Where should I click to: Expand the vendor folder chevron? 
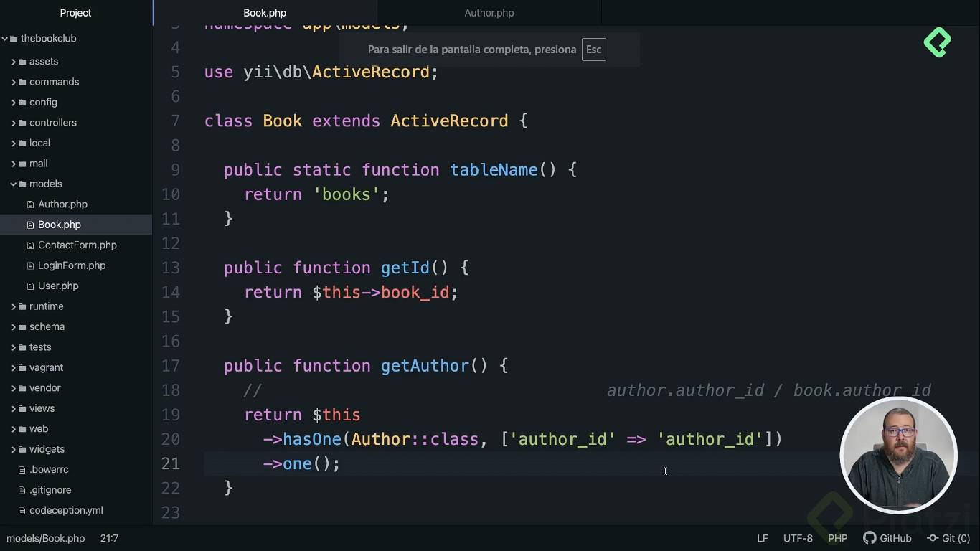(x=14, y=388)
